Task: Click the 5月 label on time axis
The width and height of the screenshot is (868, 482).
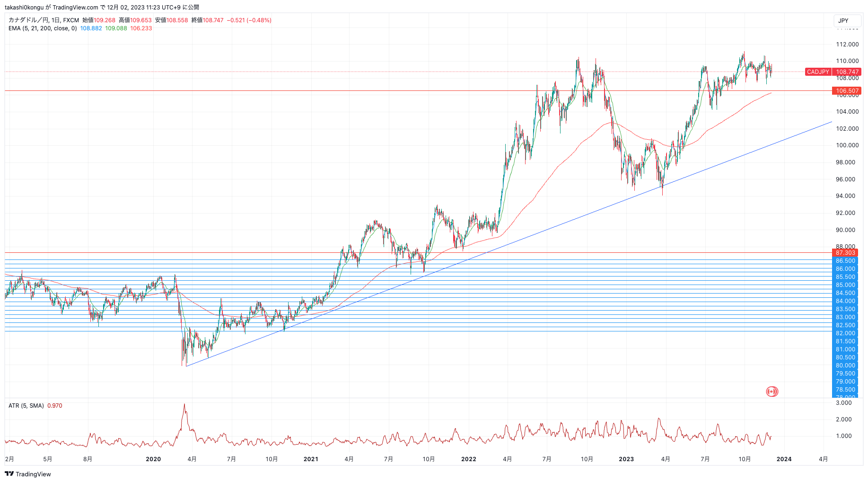Action: 48,459
